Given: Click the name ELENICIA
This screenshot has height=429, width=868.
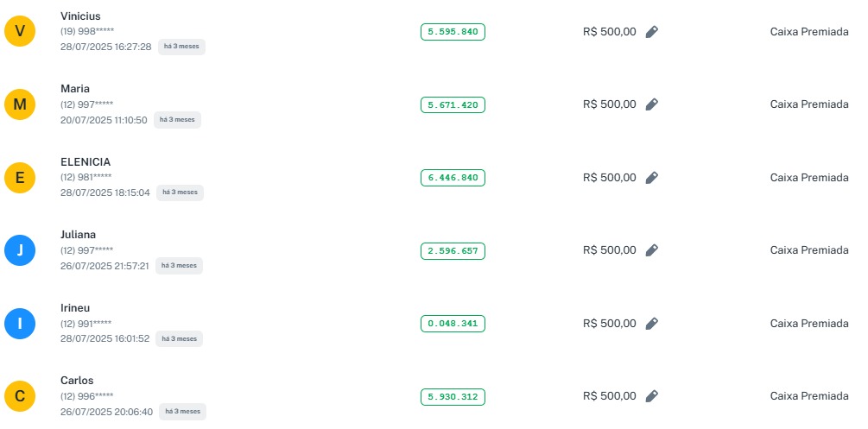Looking at the screenshot, I should [x=86, y=161].
